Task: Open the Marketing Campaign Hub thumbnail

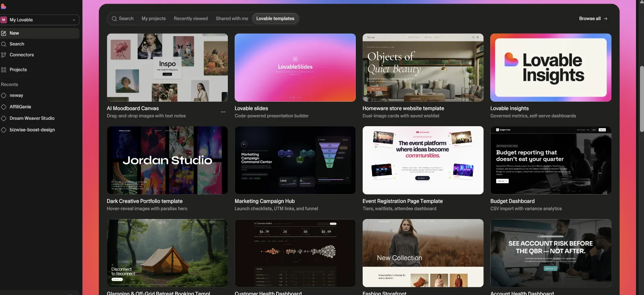Action: pyautogui.click(x=295, y=160)
